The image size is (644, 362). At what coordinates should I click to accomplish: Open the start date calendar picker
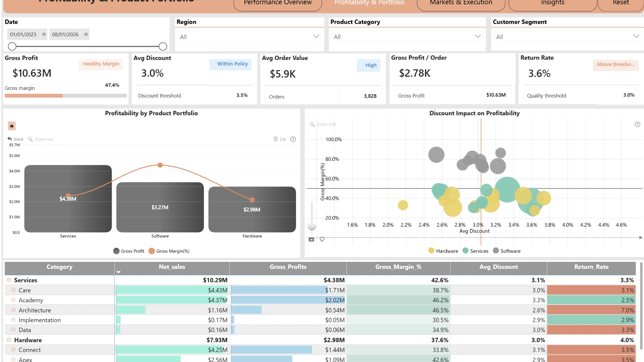tap(44, 35)
